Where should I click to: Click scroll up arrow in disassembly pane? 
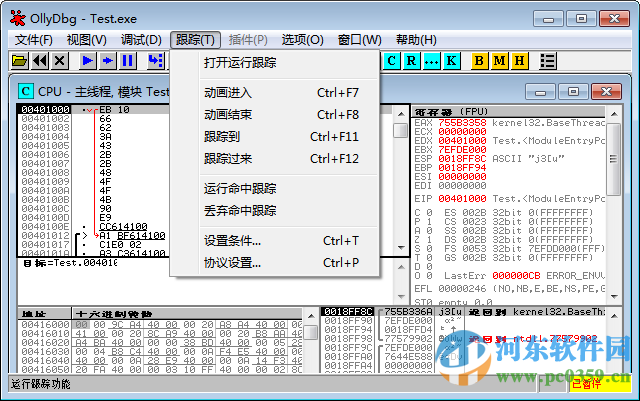pos(401,114)
